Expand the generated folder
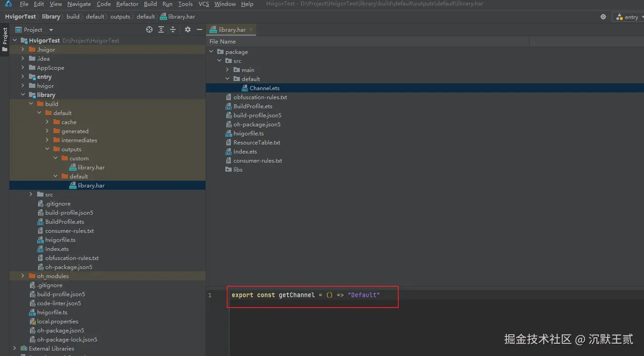 (x=48, y=131)
